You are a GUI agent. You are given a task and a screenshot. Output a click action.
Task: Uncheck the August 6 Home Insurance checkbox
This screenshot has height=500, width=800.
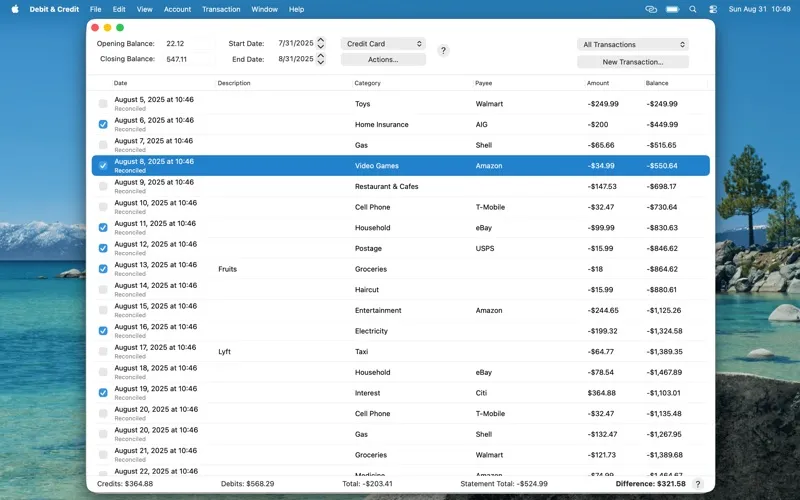[x=103, y=124]
